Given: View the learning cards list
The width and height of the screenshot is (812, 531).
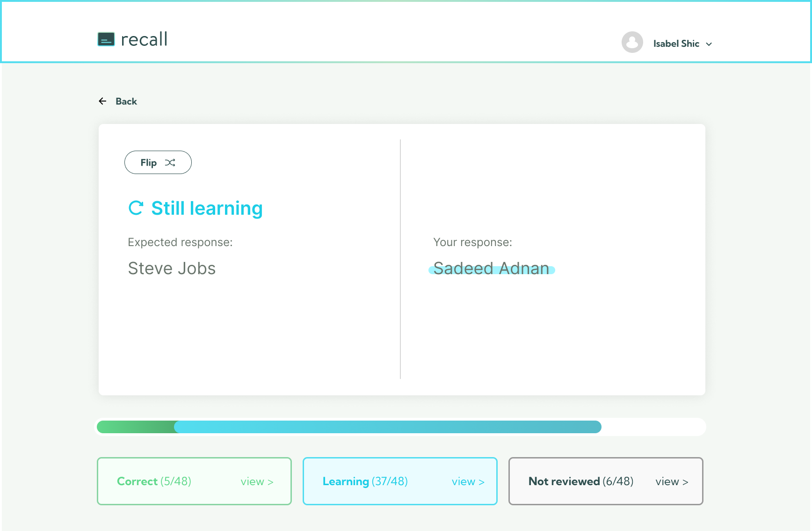Looking at the screenshot, I should [x=468, y=481].
